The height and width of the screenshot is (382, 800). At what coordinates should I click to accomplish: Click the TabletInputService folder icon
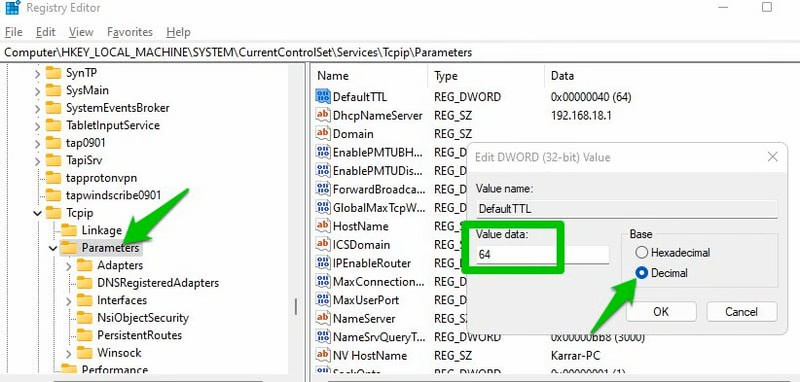(53, 125)
